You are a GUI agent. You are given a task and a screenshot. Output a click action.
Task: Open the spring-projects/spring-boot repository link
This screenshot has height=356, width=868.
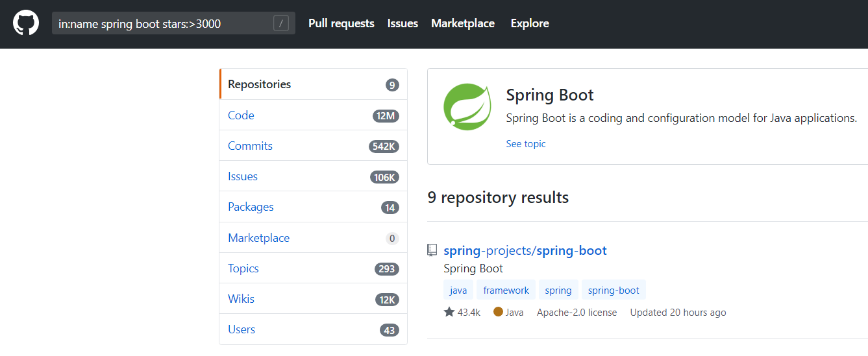click(525, 250)
